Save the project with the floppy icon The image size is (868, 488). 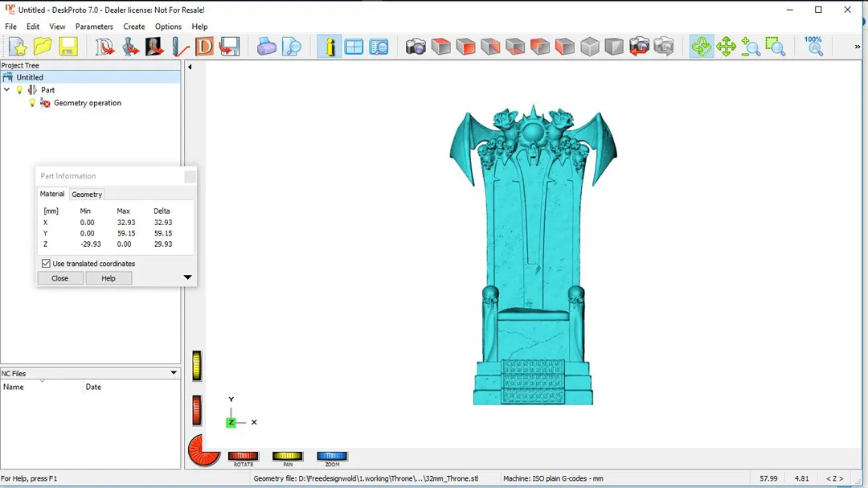click(68, 47)
